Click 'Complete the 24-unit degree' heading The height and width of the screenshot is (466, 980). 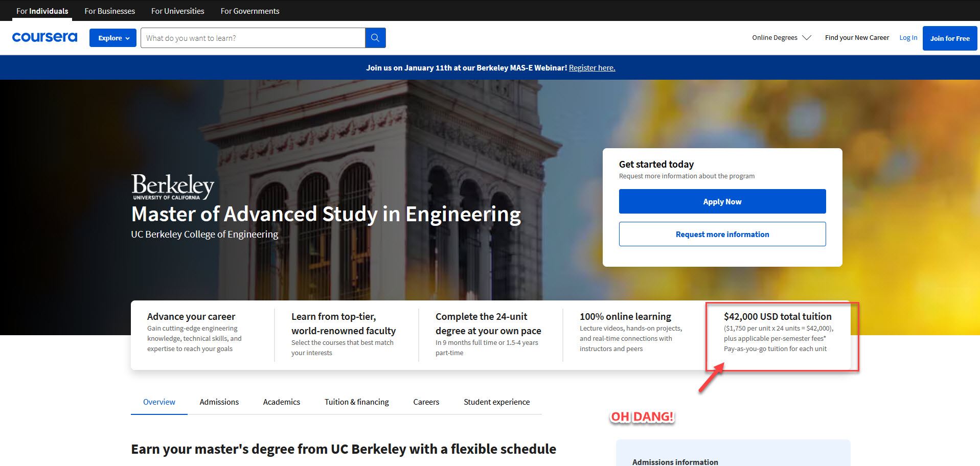[488, 324]
